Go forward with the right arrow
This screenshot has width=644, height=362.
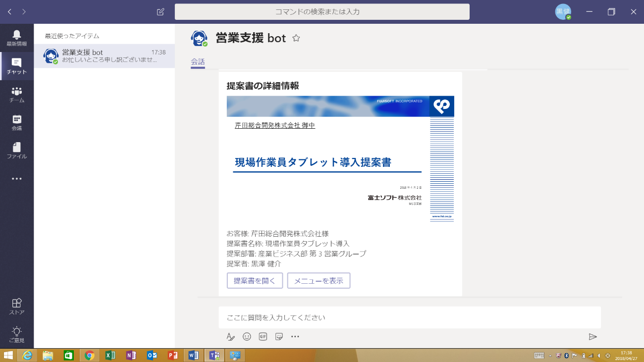click(24, 11)
